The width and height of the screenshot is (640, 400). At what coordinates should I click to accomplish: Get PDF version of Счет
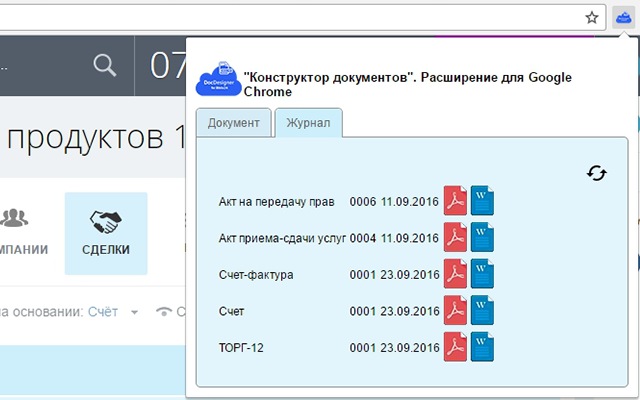pos(456,312)
